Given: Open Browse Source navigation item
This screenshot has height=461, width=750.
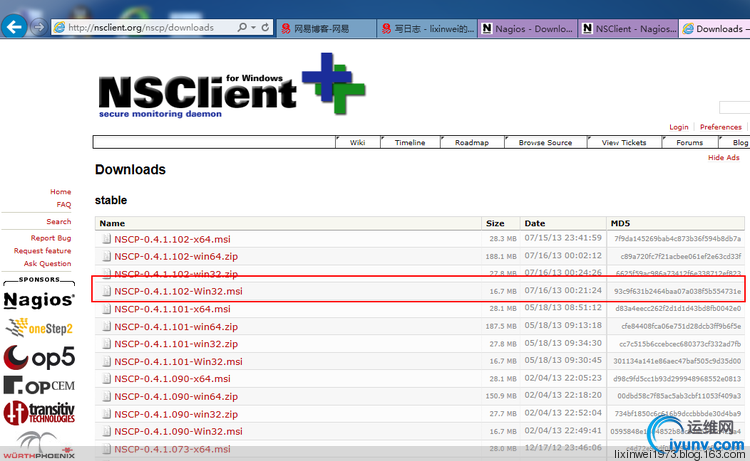Looking at the screenshot, I should (545, 142).
